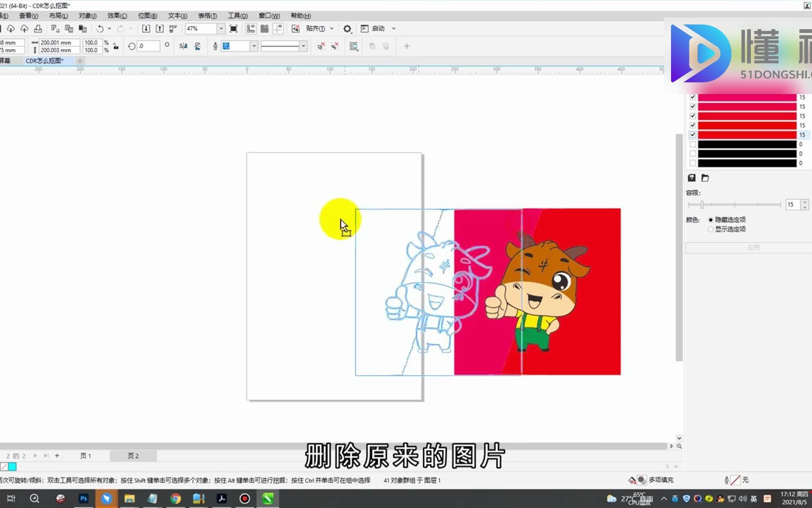Screen dimensions: 812x508
Task: Open the 位图 menu
Action: pyautogui.click(x=147, y=16)
